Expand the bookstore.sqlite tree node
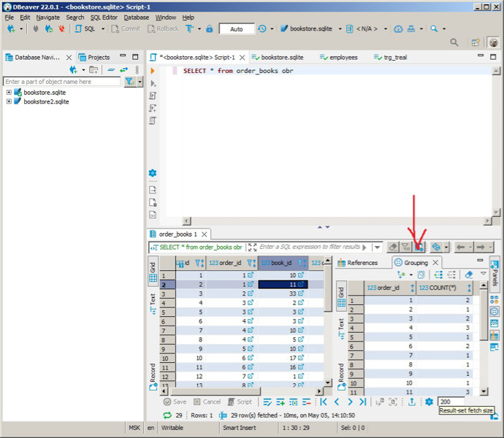The image size is (504, 438). point(9,92)
